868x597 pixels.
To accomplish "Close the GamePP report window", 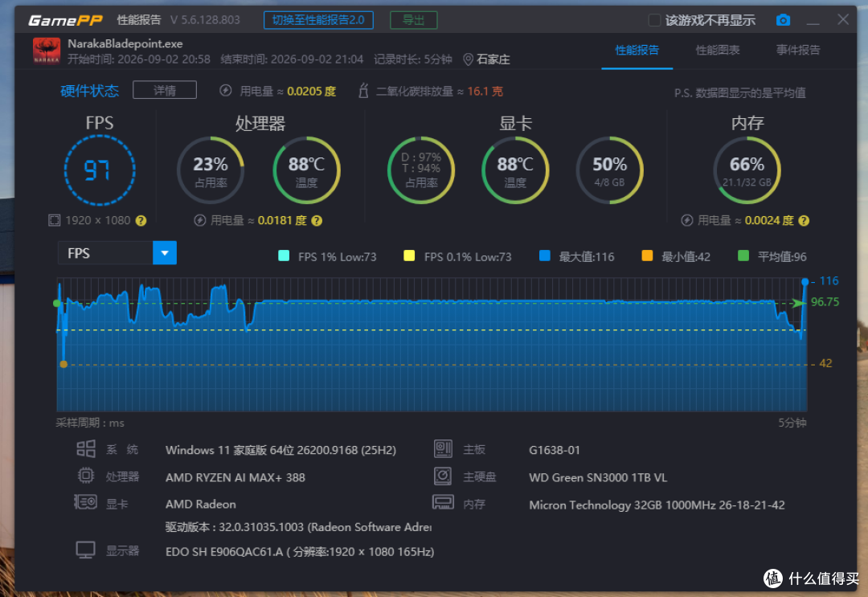I will click(842, 20).
